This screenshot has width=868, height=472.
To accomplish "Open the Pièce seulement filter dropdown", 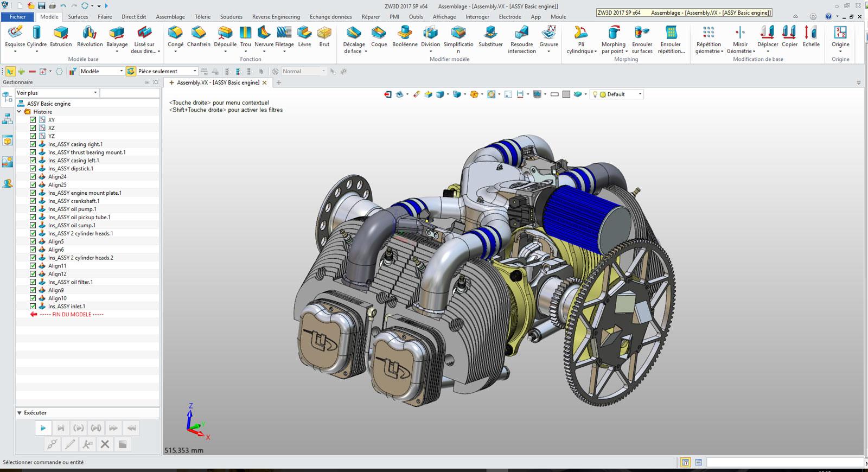I will pos(167,71).
